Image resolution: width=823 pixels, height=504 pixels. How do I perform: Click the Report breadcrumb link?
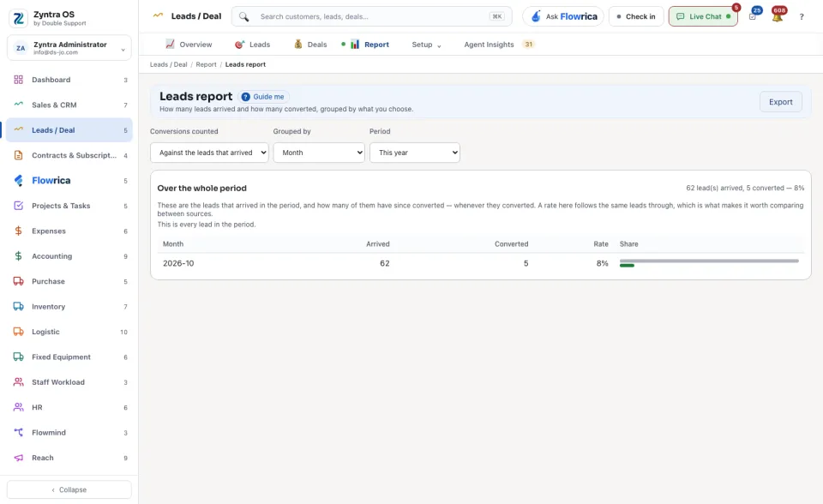click(x=206, y=64)
